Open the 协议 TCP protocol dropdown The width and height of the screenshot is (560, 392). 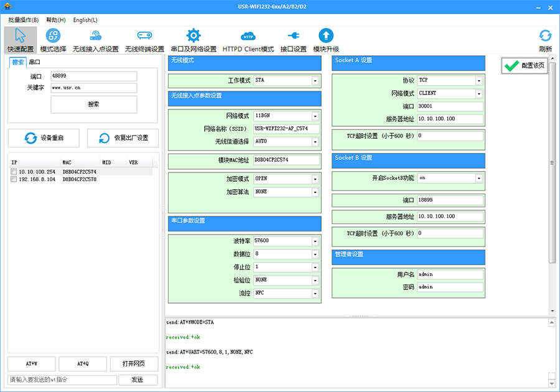[x=478, y=81]
